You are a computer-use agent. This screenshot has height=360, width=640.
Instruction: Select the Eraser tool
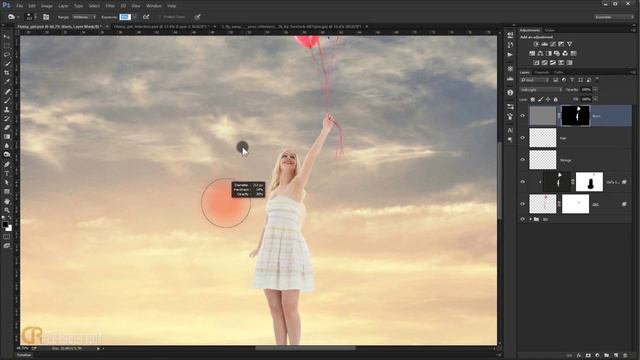pos(7,127)
